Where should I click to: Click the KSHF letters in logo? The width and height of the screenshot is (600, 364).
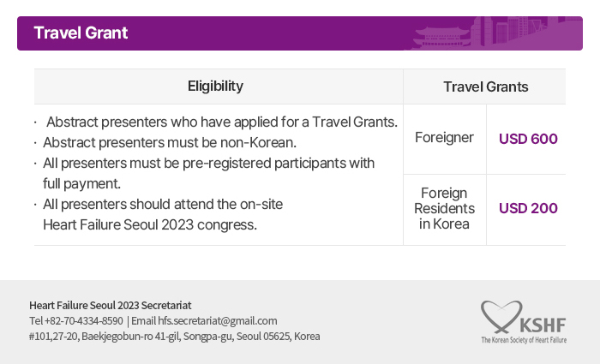(543, 325)
